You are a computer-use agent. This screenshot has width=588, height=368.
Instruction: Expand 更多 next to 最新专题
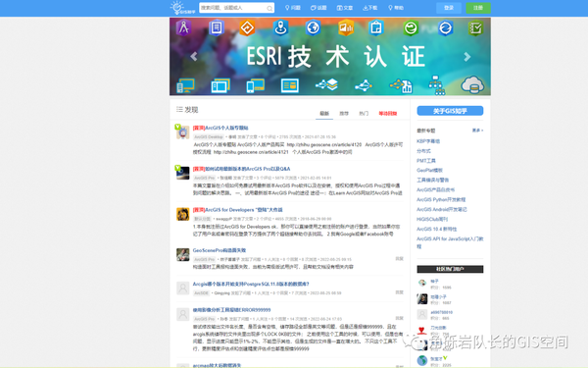[x=477, y=131]
